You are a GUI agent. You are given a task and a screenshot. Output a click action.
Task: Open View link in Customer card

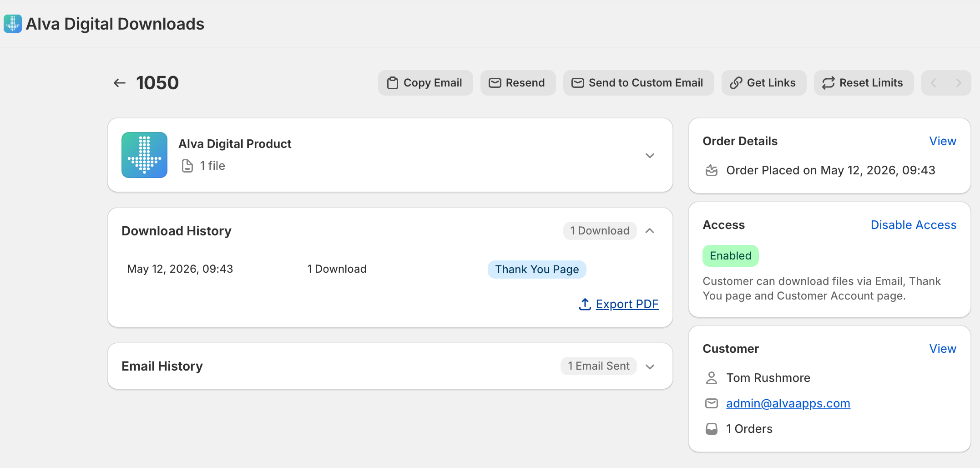pyautogui.click(x=943, y=349)
